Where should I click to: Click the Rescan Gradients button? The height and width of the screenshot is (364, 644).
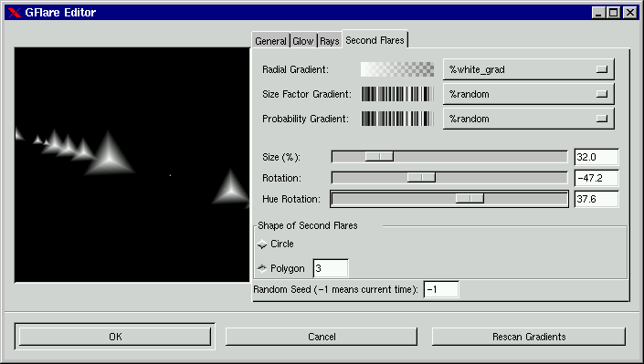point(529,337)
